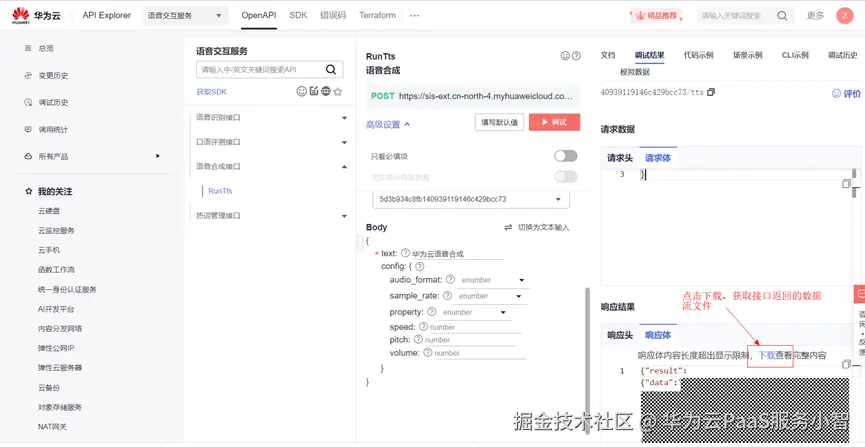Click the red feedback chat icon on right edge

(859, 295)
